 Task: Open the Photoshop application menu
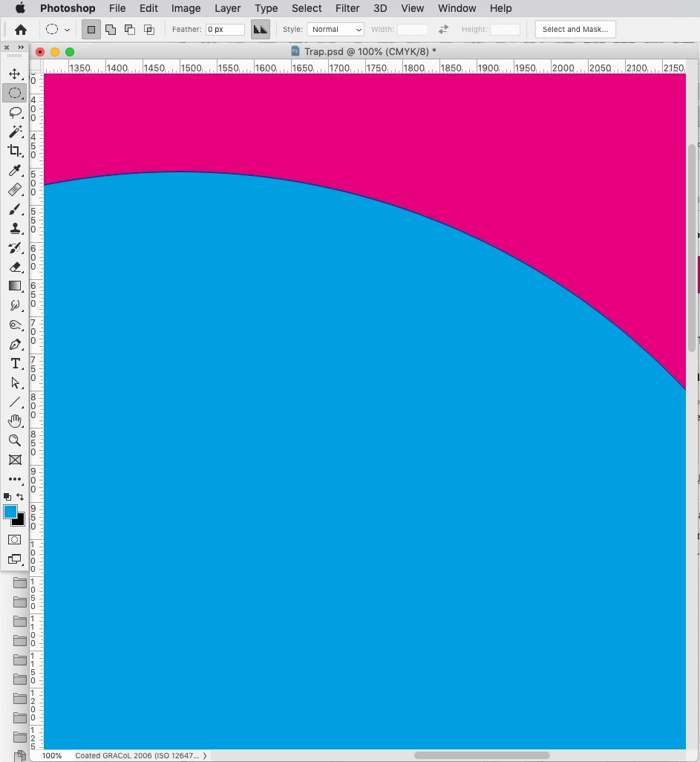click(x=68, y=8)
